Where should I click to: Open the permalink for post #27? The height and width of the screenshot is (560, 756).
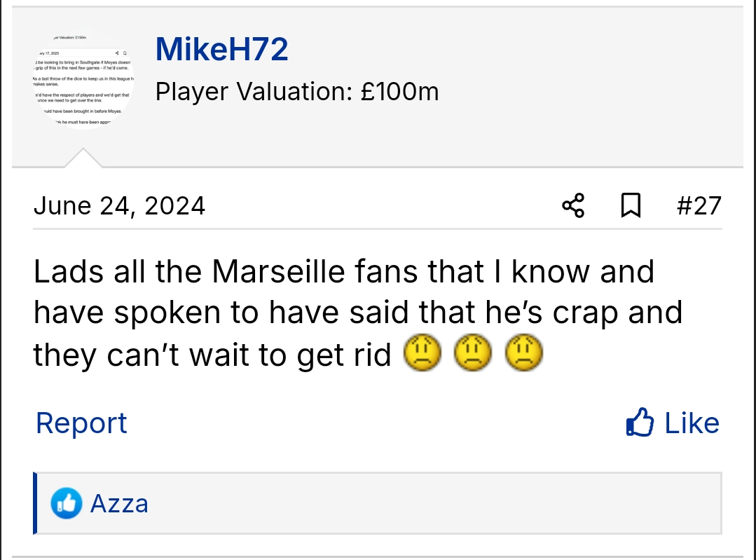[699, 206]
